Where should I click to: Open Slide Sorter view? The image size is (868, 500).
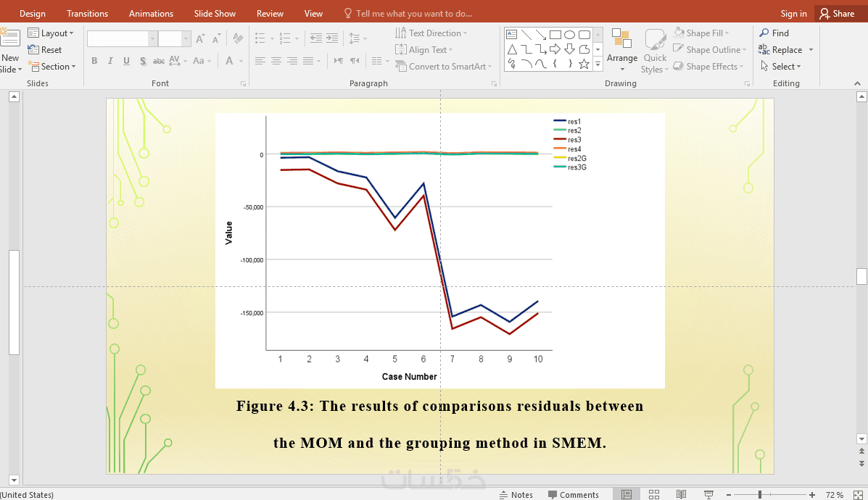point(654,494)
